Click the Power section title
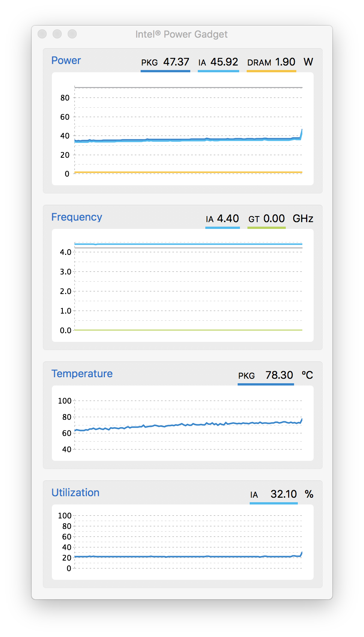This screenshot has height=637, width=364. click(66, 61)
